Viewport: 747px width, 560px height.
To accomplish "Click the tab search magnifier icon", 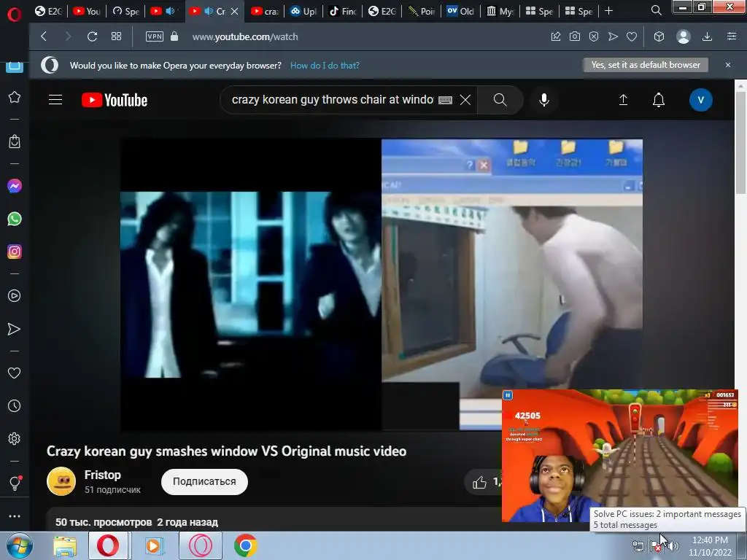I will coord(656,10).
